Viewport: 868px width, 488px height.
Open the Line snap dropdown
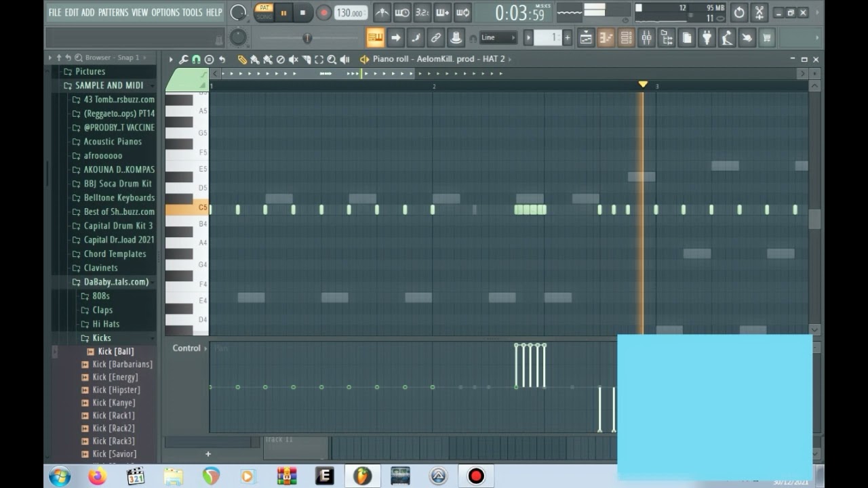[498, 38]
